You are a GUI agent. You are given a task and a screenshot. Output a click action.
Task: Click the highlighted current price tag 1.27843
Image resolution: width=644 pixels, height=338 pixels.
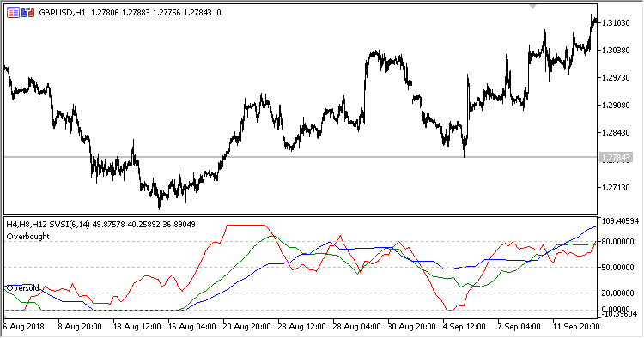(x=616, y=158)
